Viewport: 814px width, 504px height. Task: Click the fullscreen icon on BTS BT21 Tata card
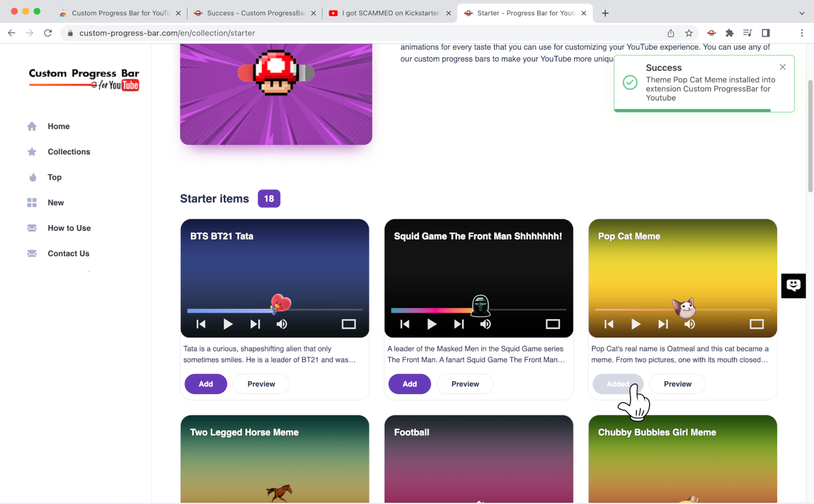pyautogui.click(x=348, y=324)
